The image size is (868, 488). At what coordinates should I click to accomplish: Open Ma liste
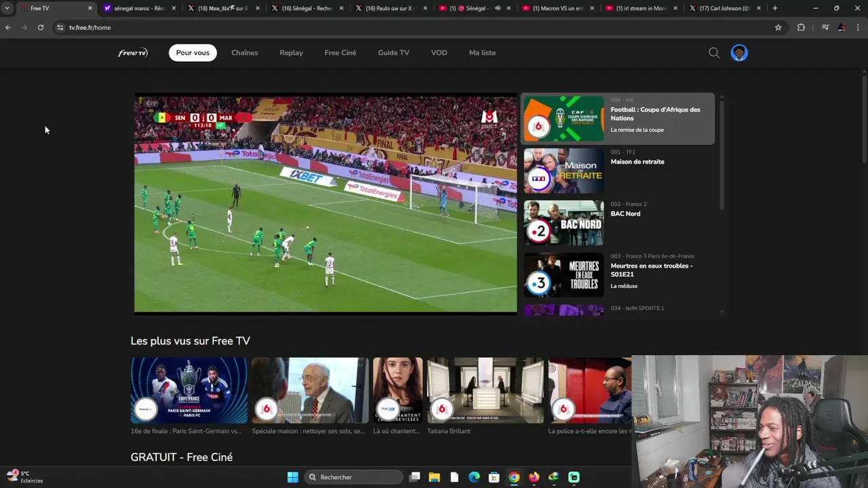tap(482, 53)
